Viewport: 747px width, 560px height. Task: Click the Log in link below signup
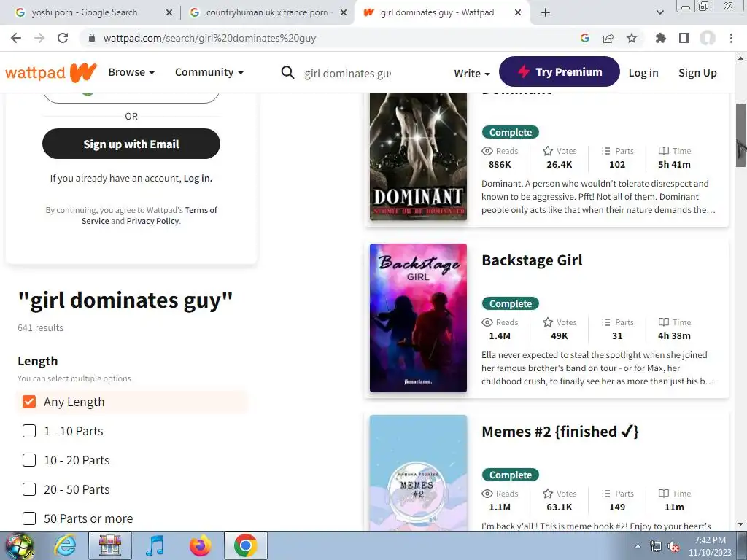[198, 178]
